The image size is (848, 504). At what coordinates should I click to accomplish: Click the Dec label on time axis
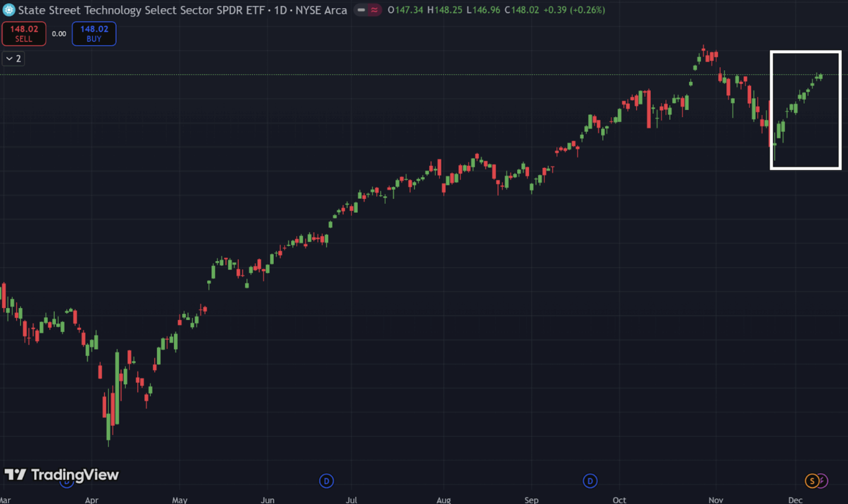795,499
